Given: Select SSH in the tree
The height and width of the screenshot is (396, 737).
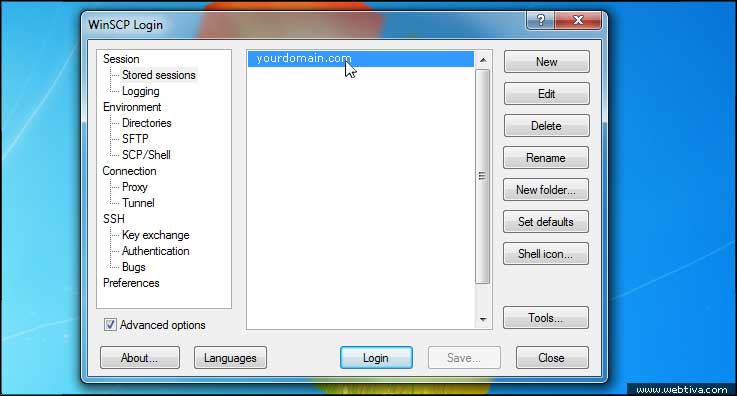Looking at the screenshot, I should click(x=114, y=218).
